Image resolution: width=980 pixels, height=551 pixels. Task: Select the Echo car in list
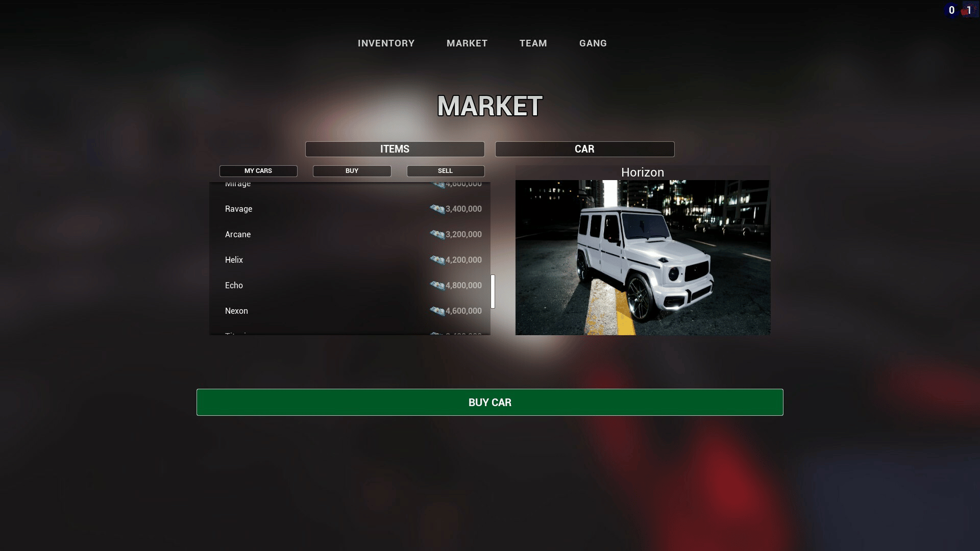pos(234,286)
